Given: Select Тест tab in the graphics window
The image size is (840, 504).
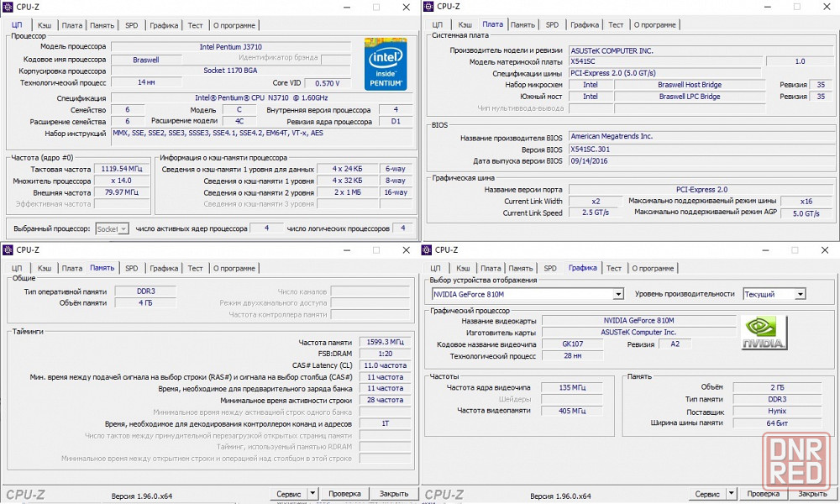Looking at the screenshot, I should point(613,268).
